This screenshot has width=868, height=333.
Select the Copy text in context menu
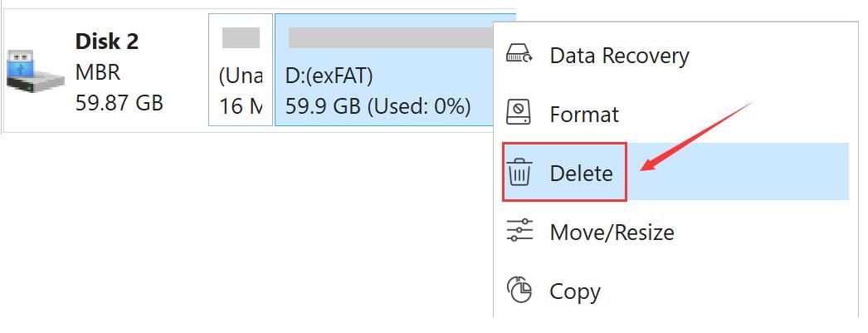pos(575,291)
